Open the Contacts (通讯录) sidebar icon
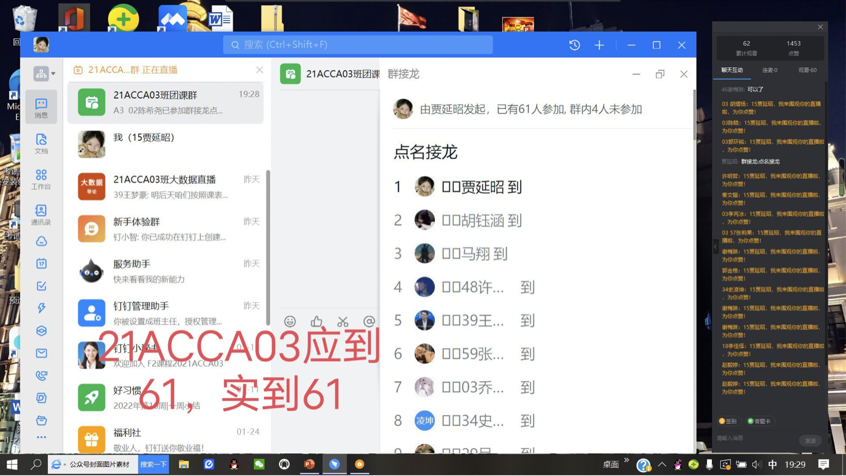Image resolution: width=846 pixels, height=476 pixels. point(41,214)
